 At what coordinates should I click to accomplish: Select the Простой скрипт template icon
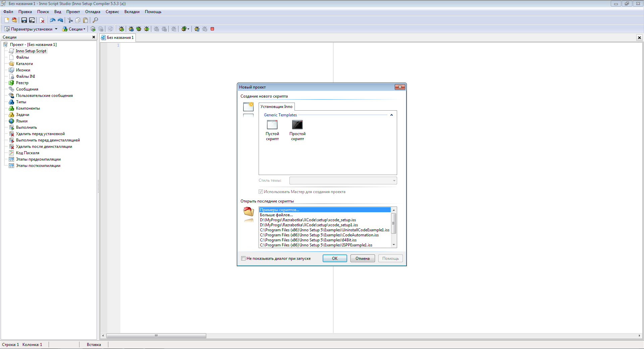297,125
